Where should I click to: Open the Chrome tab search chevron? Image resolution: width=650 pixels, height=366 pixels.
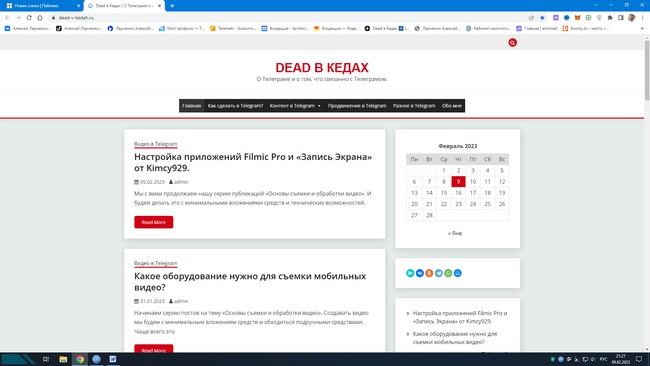click(595, 5)
